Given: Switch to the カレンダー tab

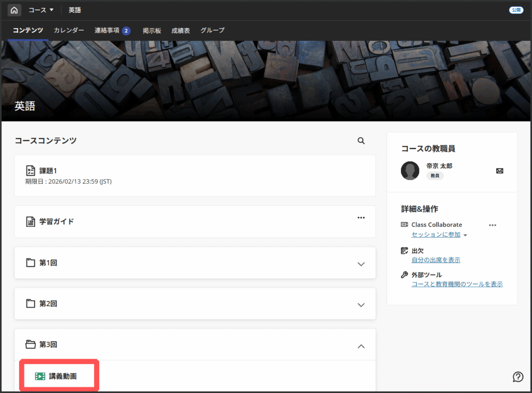Looking at the screenshot, I should point(69,31).
